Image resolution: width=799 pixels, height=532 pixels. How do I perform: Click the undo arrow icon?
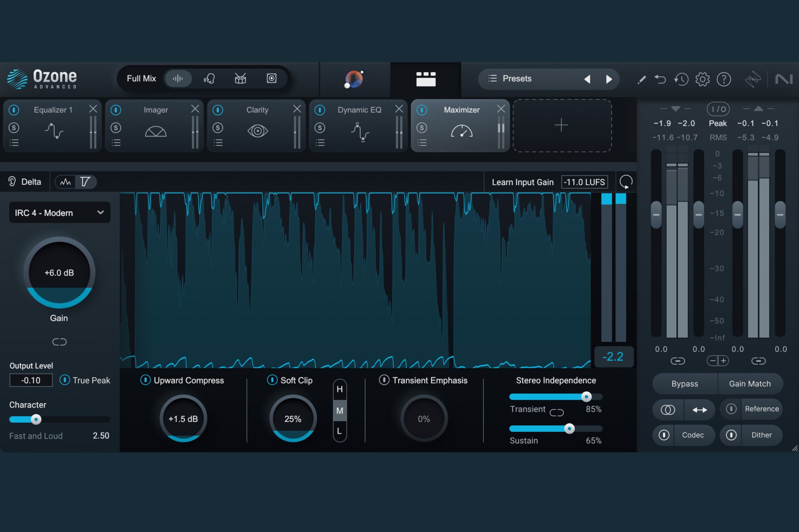(x=661, y=79)
